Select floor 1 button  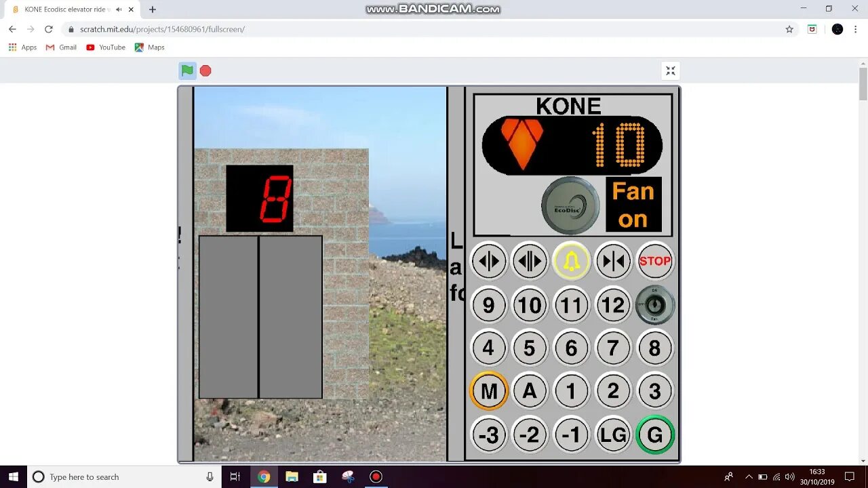coord(572,391)
